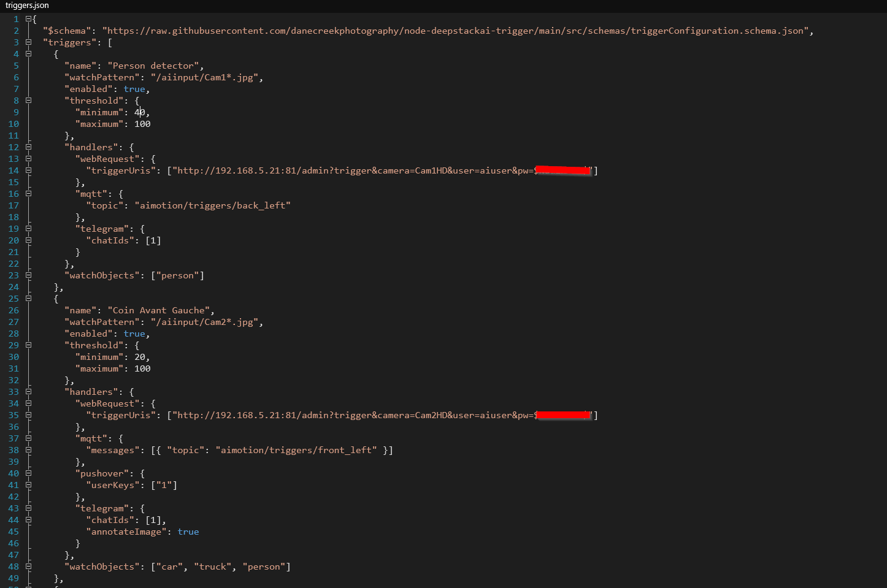The width and height of the screenshot is (887, 588).
Task: Fold the second trigger object on line 25
Action: click(28, 299)
